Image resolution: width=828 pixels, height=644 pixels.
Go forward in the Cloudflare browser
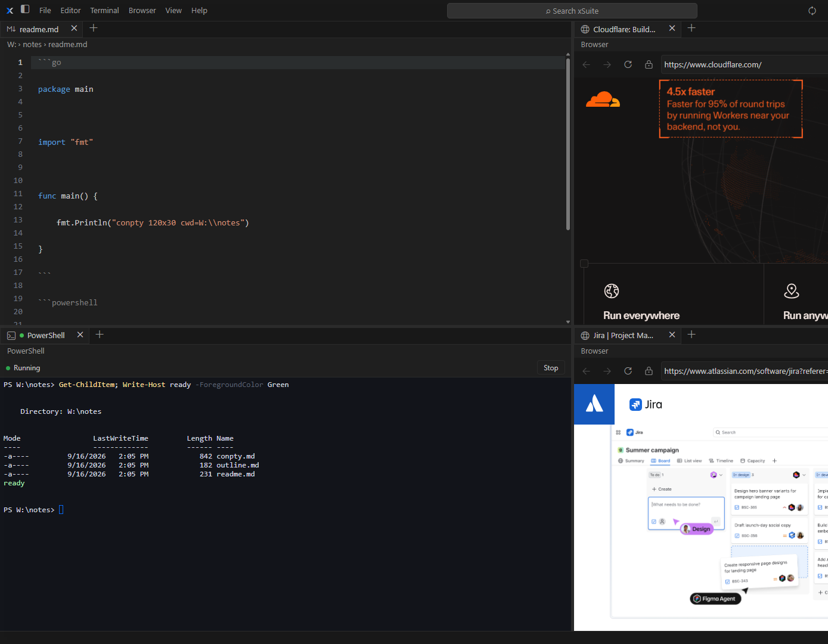607,64
